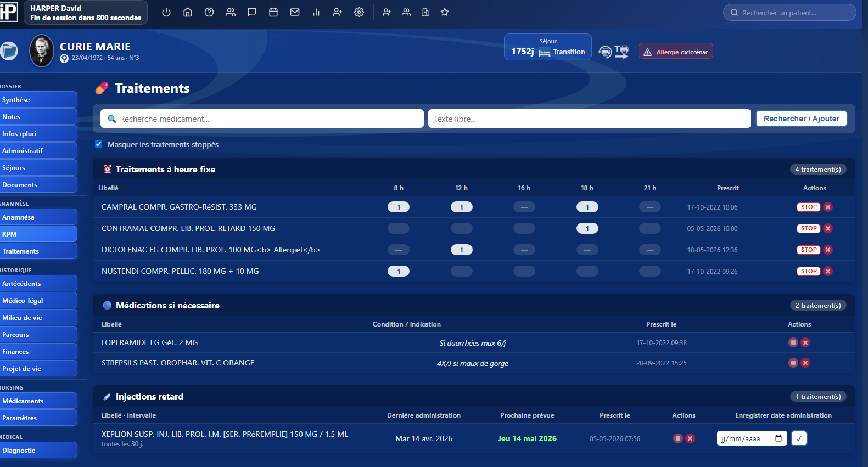Screen dimensions: 868x467
Task: Toggle DICLOFENAC 12 h dose pill
Action: 462,250
